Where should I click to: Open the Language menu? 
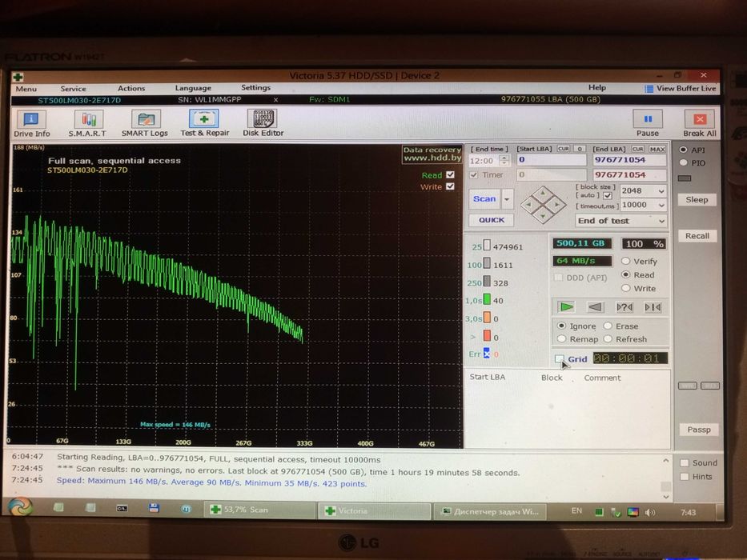(x=193, y=88)
